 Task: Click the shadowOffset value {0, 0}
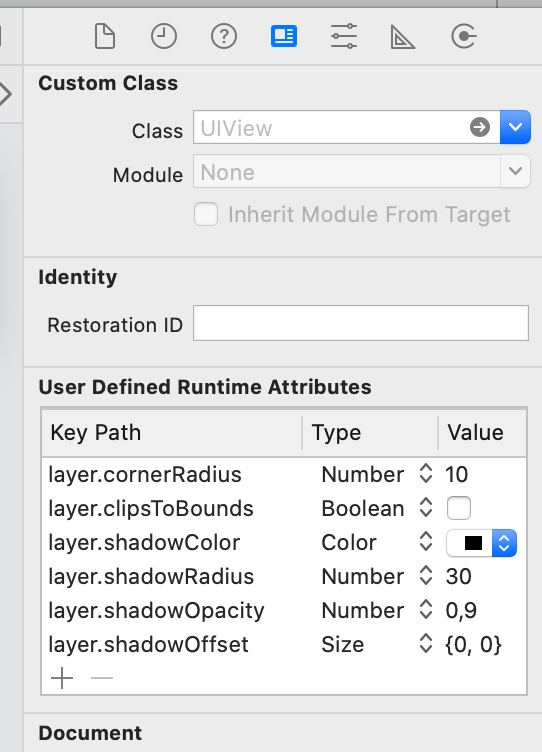tap(473, 645)
